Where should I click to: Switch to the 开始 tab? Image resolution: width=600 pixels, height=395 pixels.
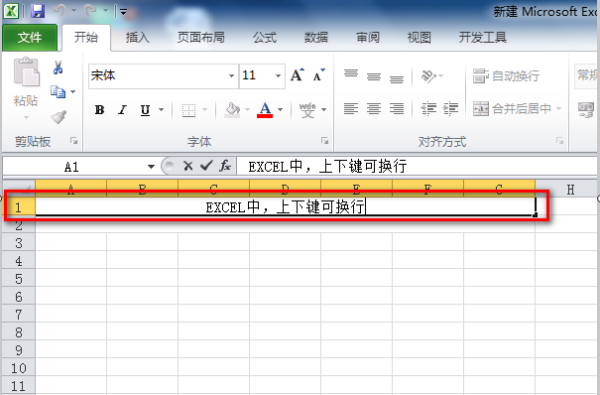pyautogui.click(x=86, y=38)
